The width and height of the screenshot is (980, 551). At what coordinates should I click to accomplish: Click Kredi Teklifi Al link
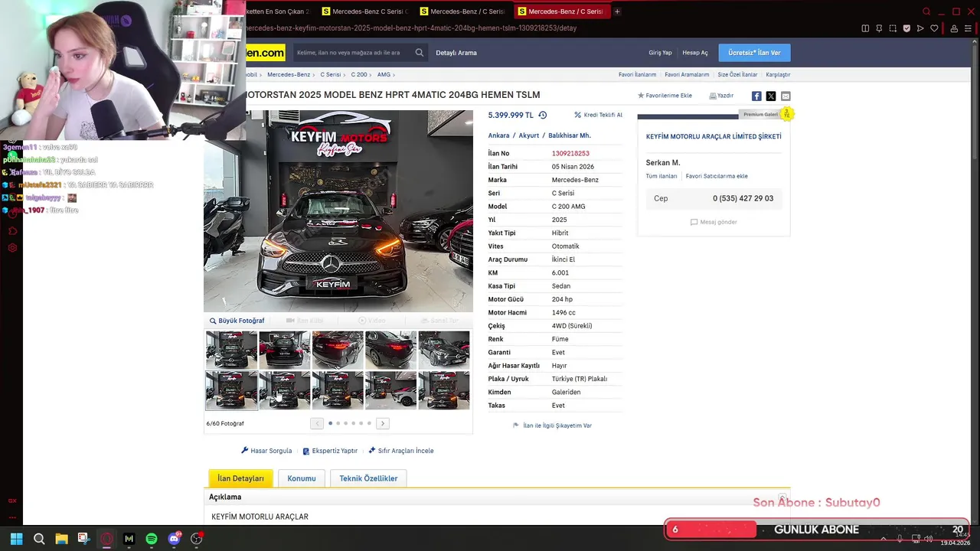[x=599, y=115]
